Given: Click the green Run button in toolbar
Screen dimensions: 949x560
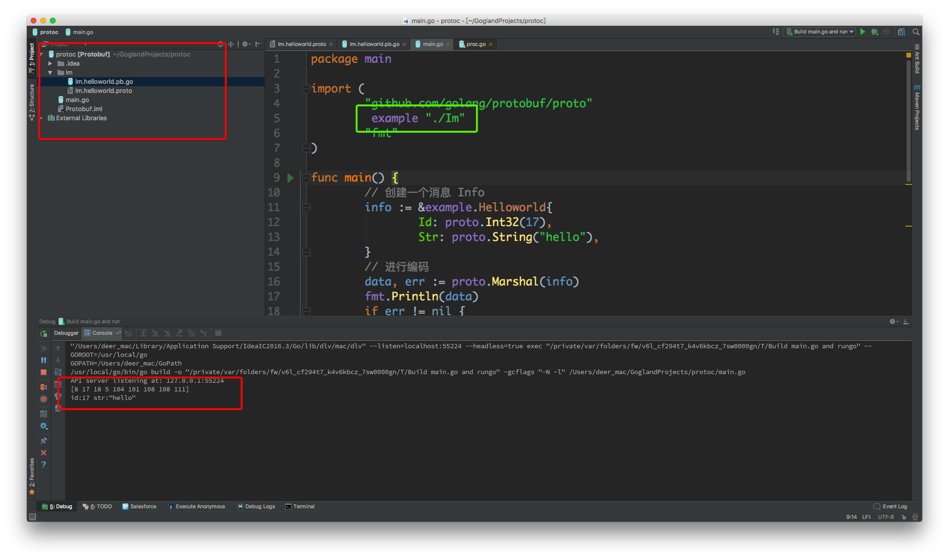Looking at the screenshot, I should [863, 32].
